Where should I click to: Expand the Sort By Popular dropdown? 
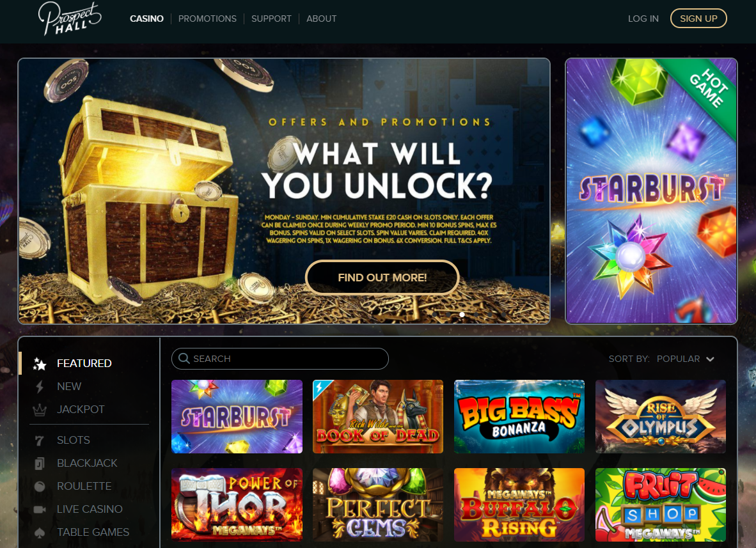pos(661,359)
